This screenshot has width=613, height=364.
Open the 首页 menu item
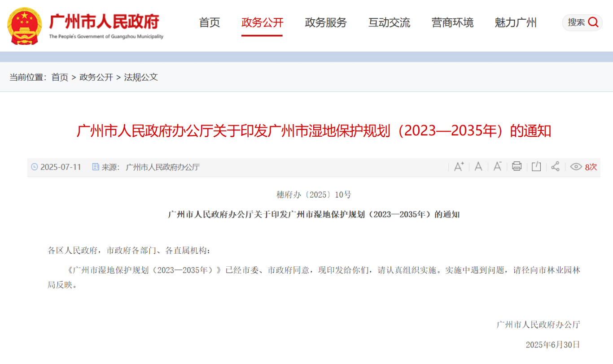(210, 22)
